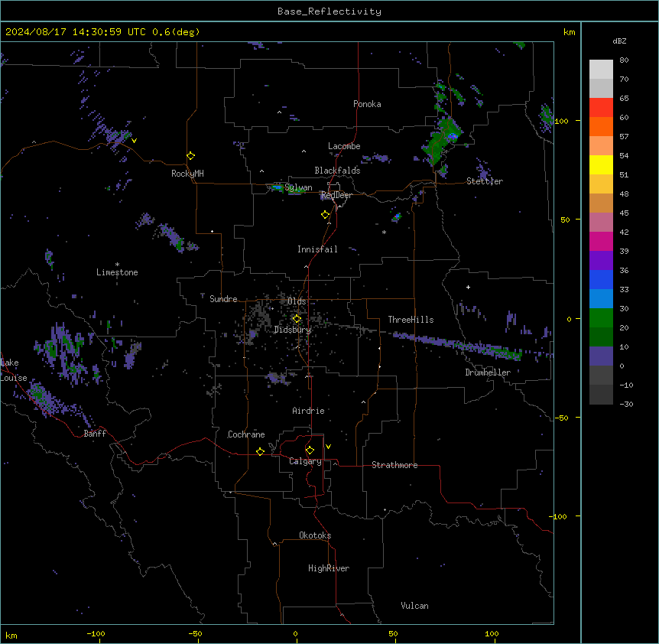Click the yellow v marker northeast of Calgary
Screen dimensions: 659x644
(328, 447)
